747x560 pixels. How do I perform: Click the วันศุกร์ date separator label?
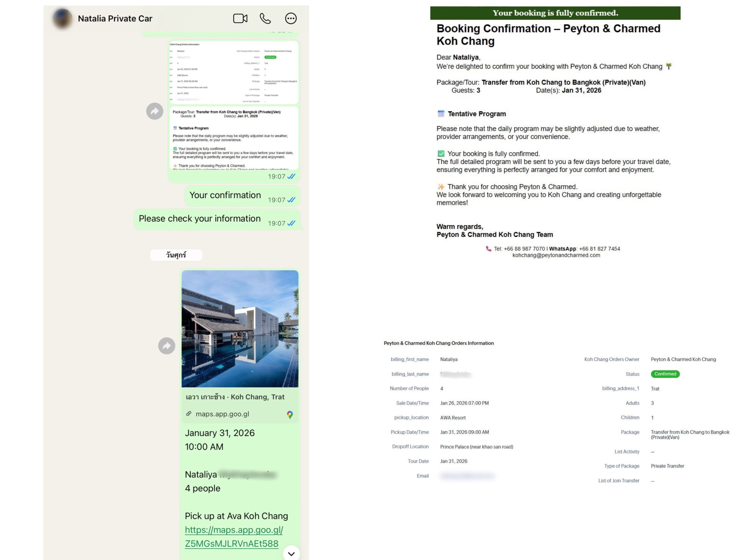point(176,255)
